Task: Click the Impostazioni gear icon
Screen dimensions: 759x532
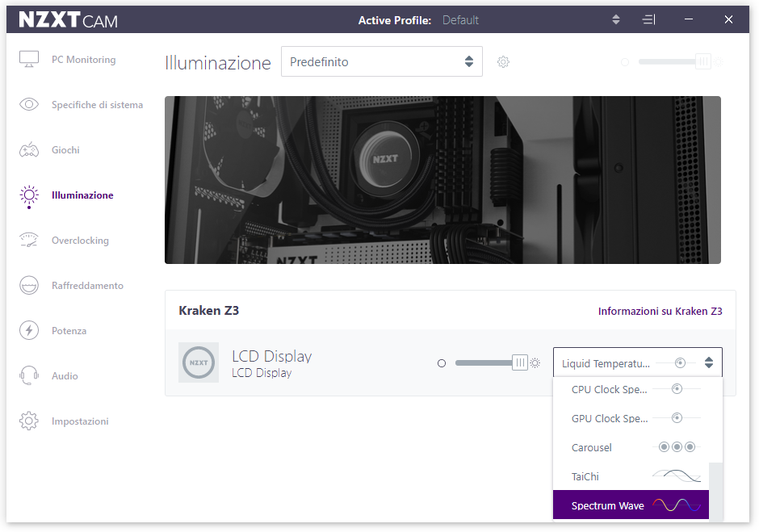Action: [x=29, y=421]
